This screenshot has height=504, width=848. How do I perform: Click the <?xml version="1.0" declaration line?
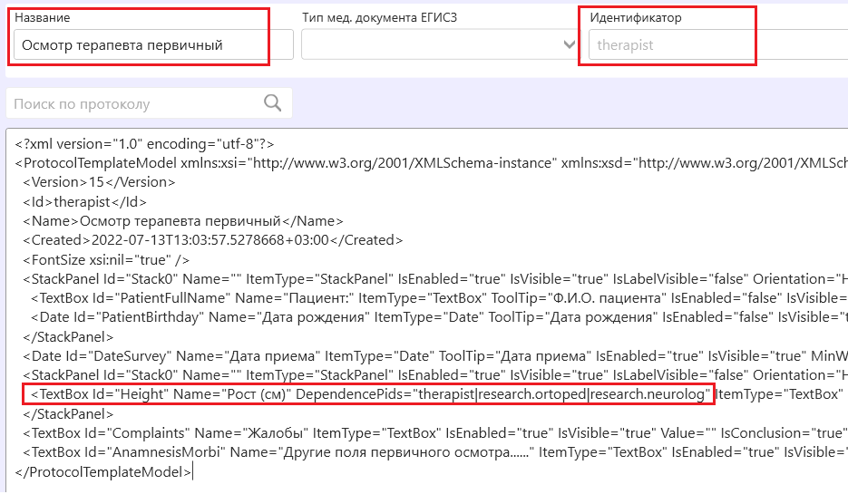[x=144, y=144]
